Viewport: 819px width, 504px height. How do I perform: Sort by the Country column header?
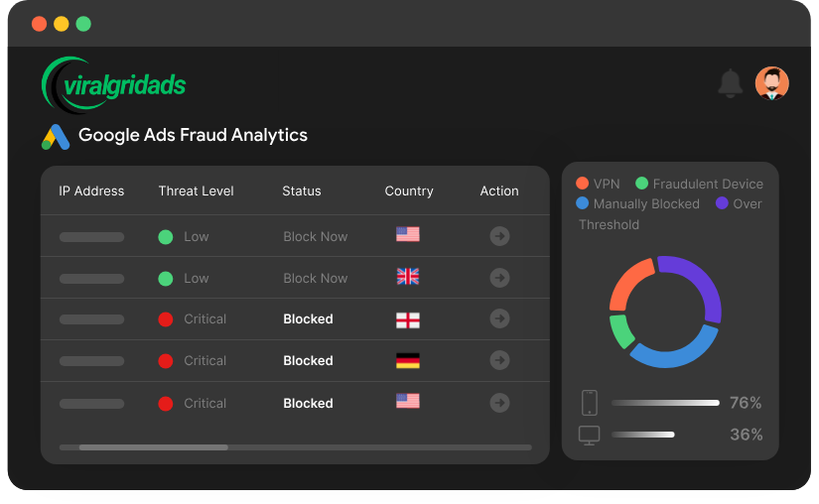(409, 190)
